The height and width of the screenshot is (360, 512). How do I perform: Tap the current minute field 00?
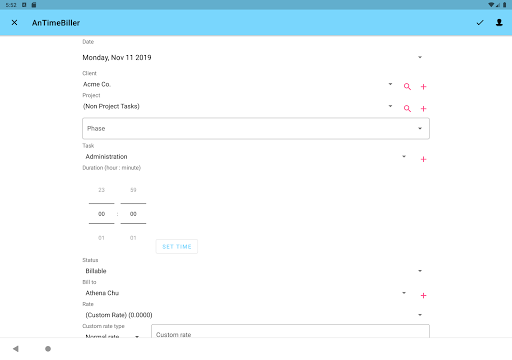coord(133,214)
